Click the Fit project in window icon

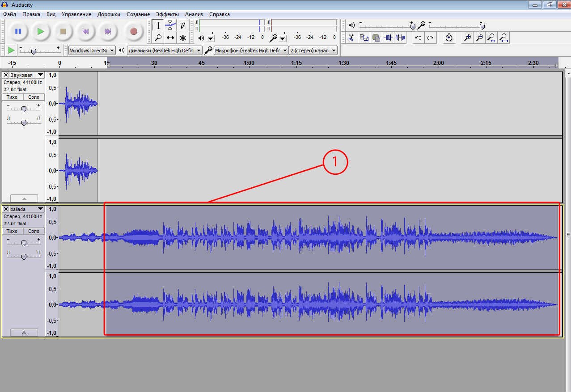click(x=504, y=38)
